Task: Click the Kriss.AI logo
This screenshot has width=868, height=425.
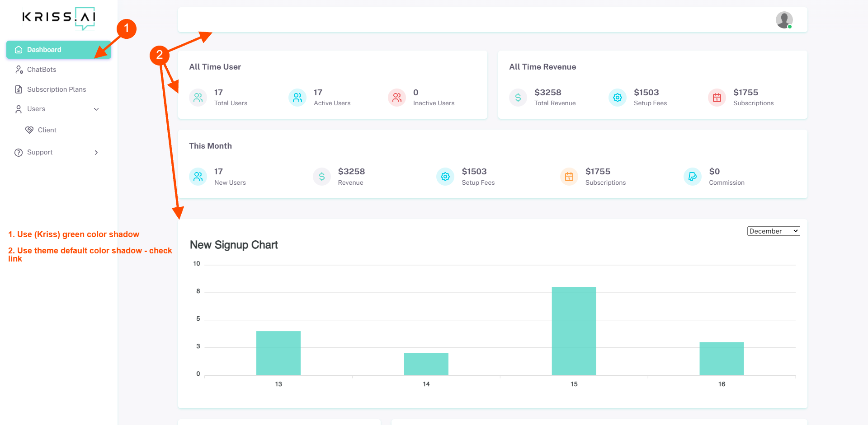Action: tap(59, 19)
